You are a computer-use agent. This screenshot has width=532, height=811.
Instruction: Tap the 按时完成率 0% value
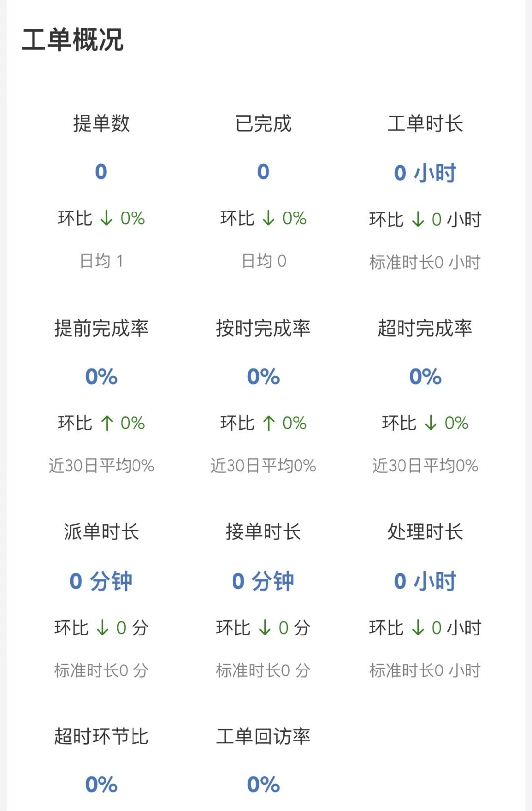pyautogui.click(x=263, y=377)
